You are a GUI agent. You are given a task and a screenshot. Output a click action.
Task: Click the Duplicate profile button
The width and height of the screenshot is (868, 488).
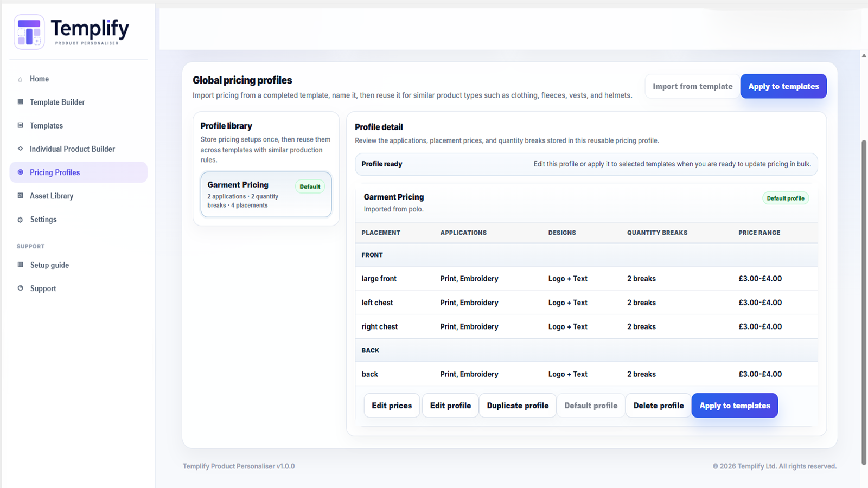518,406
